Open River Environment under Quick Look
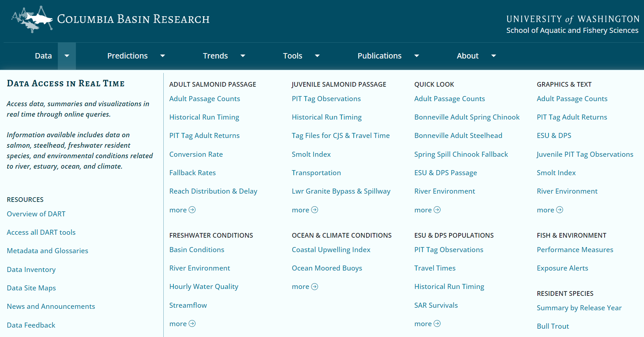Screen dimensions: 644x337 [445, 191]
